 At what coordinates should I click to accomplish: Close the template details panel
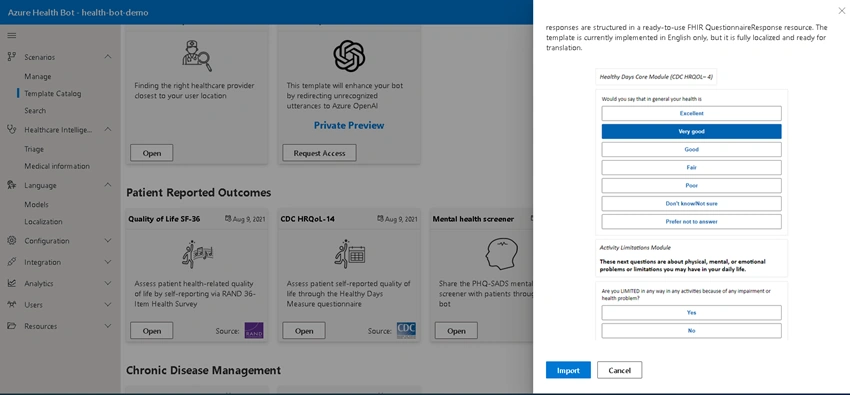(841, 11)
